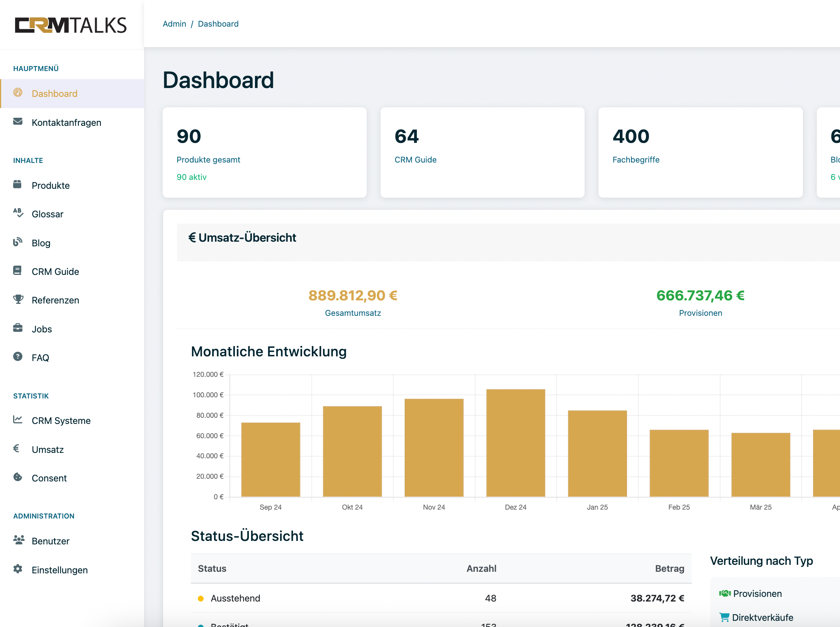Click the Einstellungen gear icon

point(18,569)
